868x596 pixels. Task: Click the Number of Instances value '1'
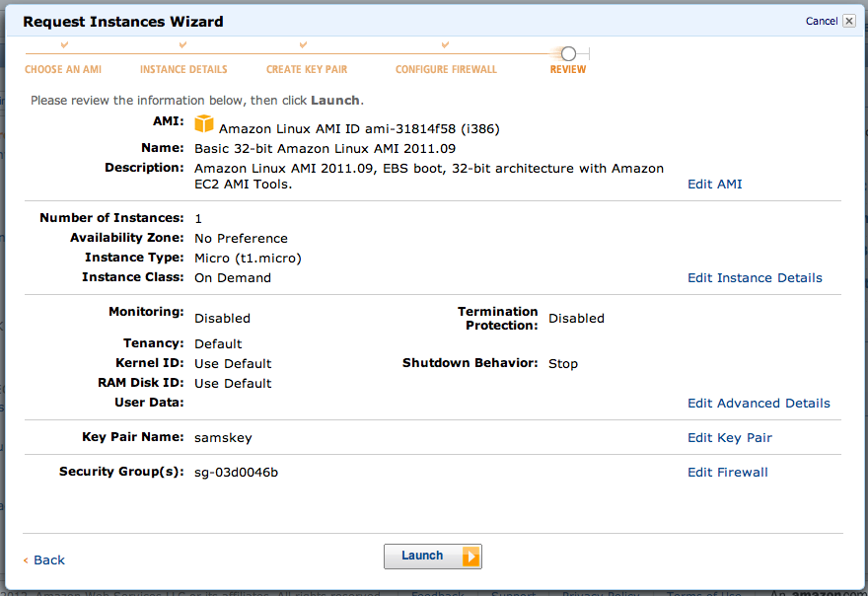198,219
